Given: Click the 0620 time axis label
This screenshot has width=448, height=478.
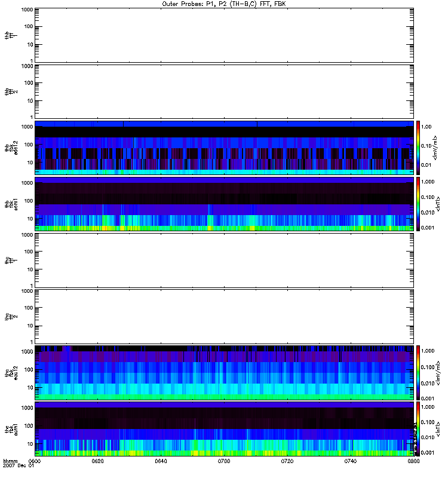Looking at the screenshot, I should (97, 461).
